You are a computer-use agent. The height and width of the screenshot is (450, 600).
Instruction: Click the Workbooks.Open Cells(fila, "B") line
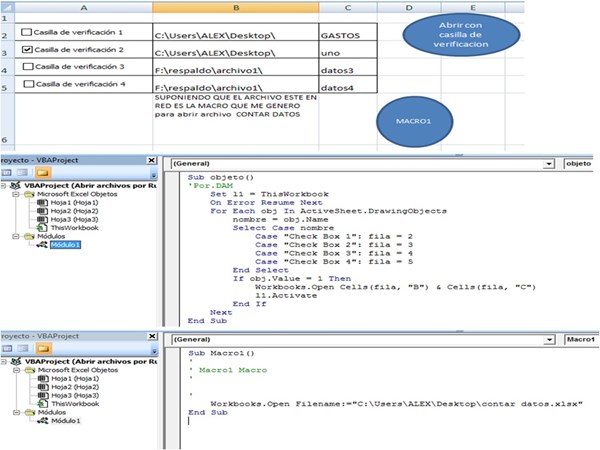[395, 287]
